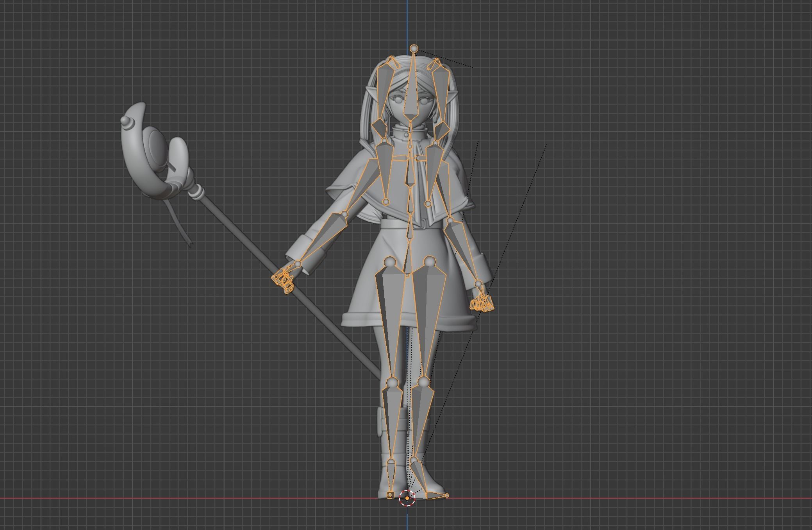This screenshot has width=812, height=530.
Task: Select the knee joint opposite the staff
Action: pyautogui.click(x=423, y=381)
